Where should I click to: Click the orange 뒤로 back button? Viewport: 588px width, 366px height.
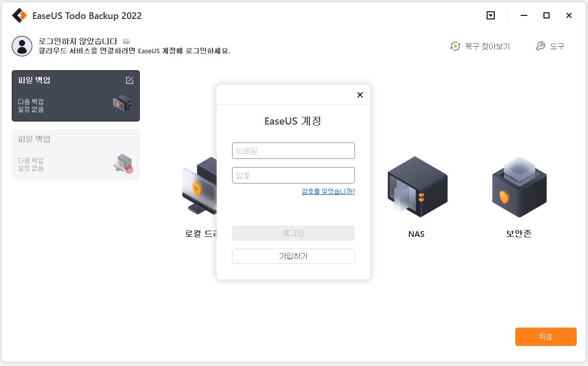coord(545,337)
